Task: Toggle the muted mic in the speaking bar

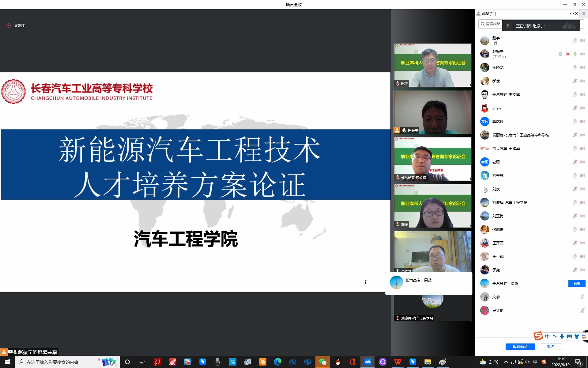Action: 508,26
